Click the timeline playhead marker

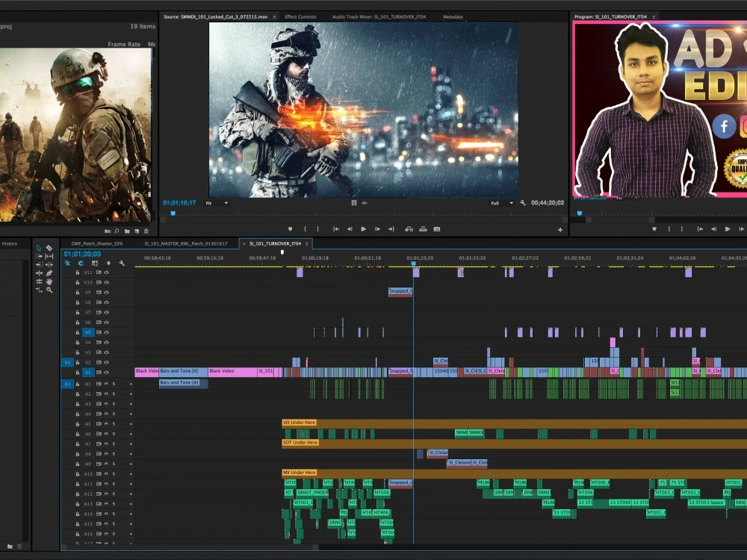pos(414,264)
